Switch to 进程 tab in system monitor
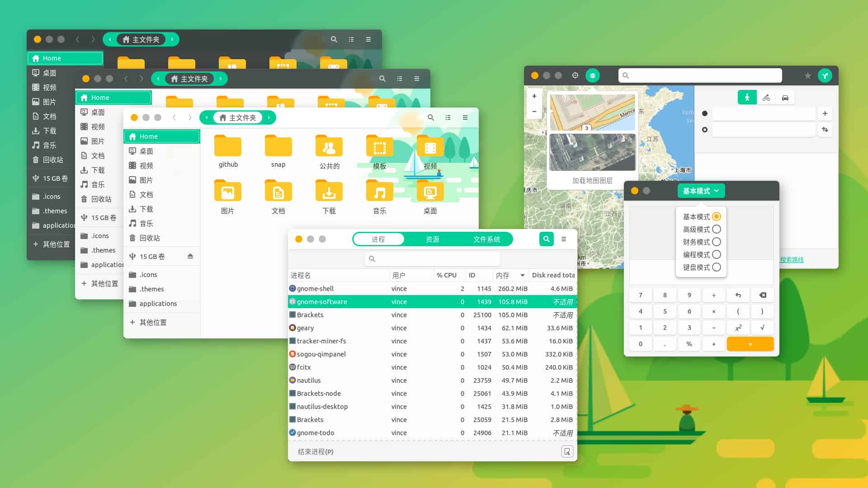868x488 pixels. click(378, 239)
